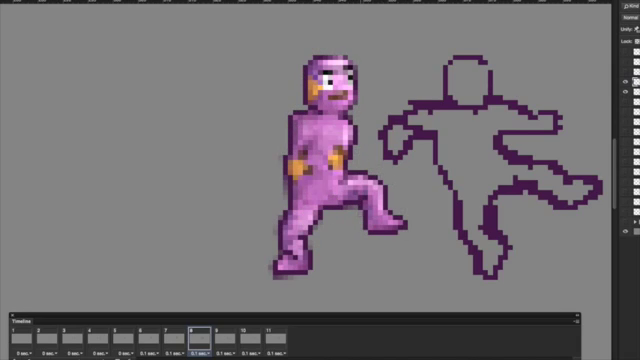Open frame 10 delay time dropdown
Screen dimensions: 640x360
pyautogui.click(x=251, y=353)
